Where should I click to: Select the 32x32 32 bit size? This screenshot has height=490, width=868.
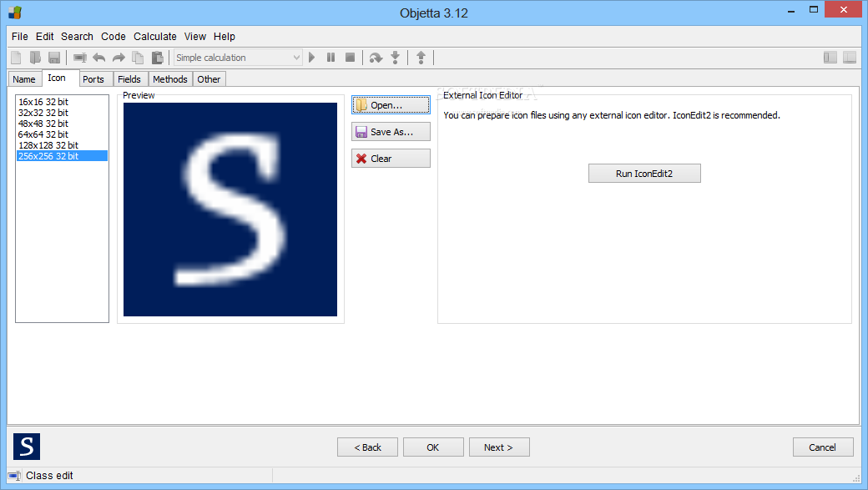click(62, 113)
